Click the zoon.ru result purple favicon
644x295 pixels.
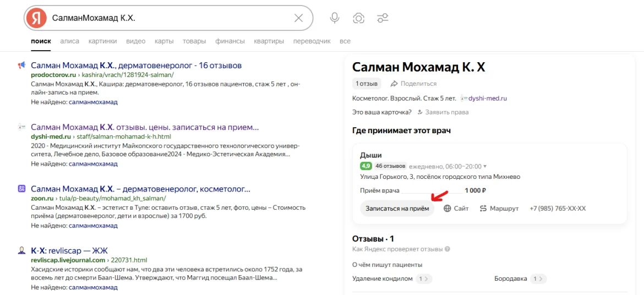(22, 189)
